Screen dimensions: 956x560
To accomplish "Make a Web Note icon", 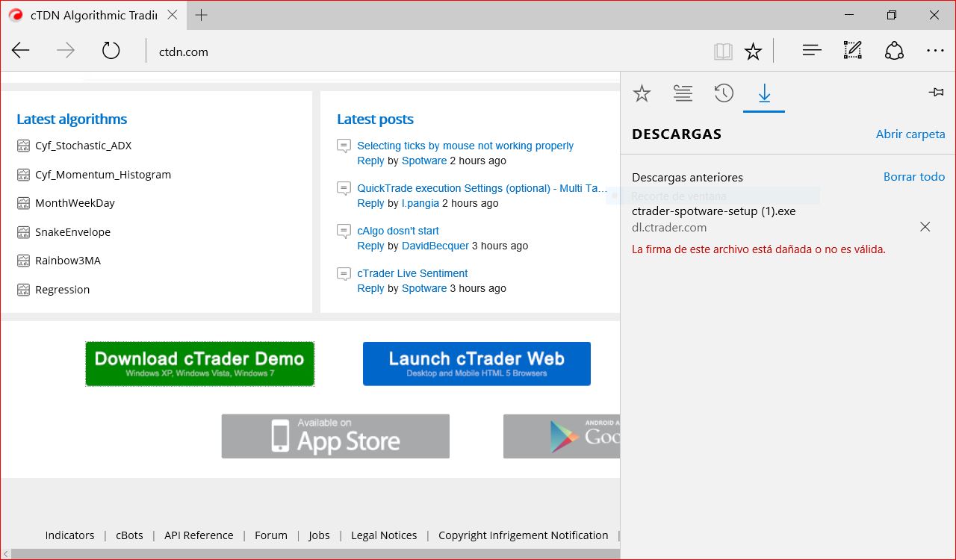I will coord(852,51).
